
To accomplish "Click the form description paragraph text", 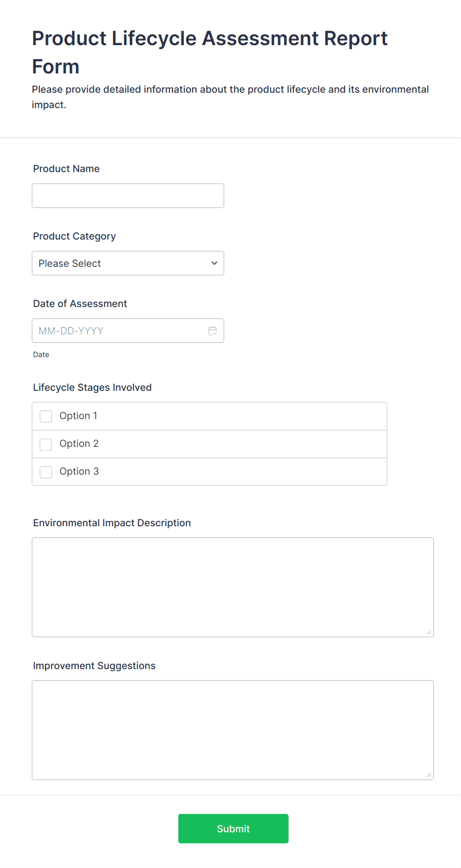I will 230,97.
